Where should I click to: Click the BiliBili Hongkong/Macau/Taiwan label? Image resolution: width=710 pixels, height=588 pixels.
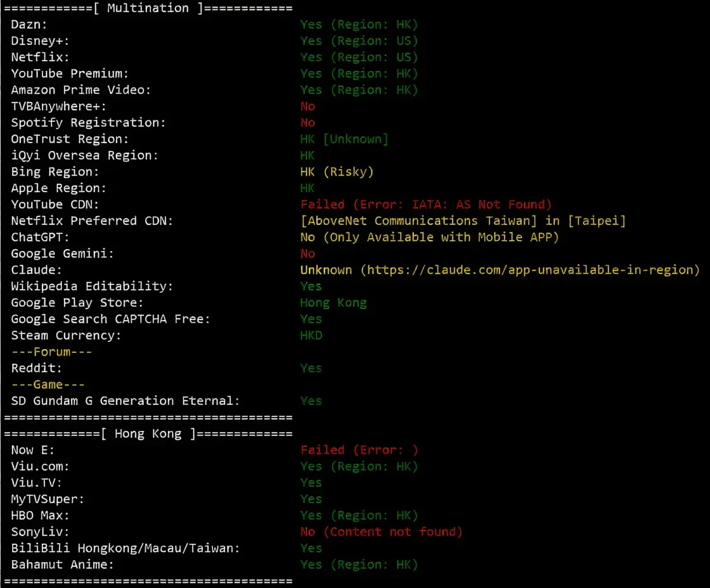(x=126, y=548)
